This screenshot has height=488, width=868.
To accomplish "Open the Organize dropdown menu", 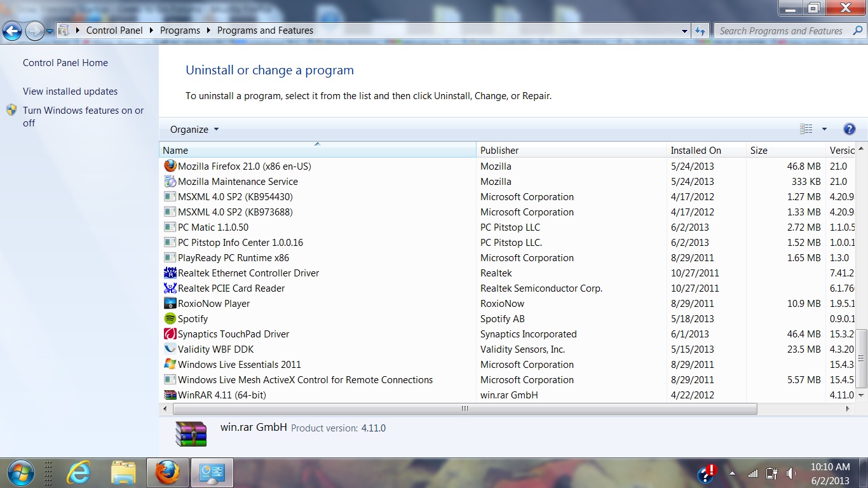I will tap(194, 129).
